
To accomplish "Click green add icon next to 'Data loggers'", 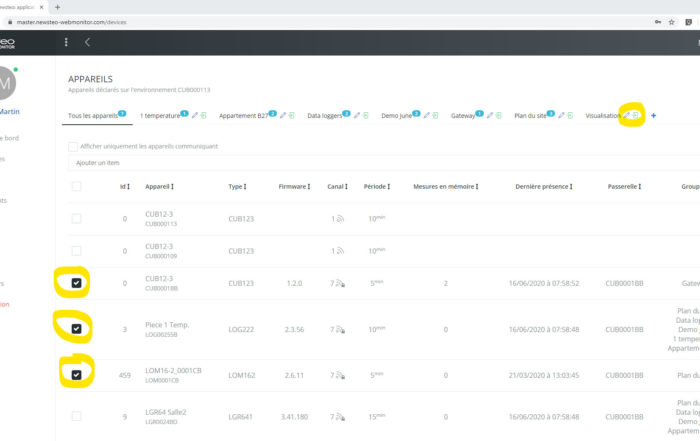I will pos(366,115).
